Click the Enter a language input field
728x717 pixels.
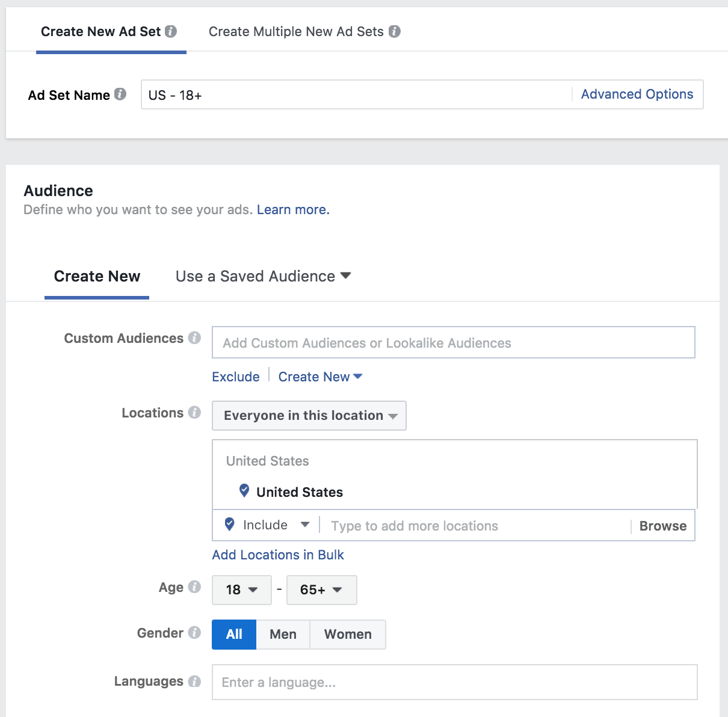click(x=454, y=682)
